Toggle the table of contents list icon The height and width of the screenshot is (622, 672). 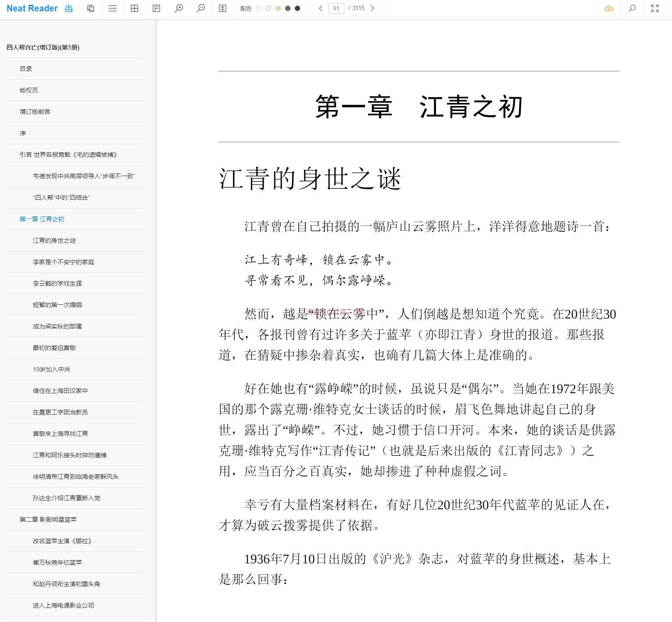tap(113, 8)
